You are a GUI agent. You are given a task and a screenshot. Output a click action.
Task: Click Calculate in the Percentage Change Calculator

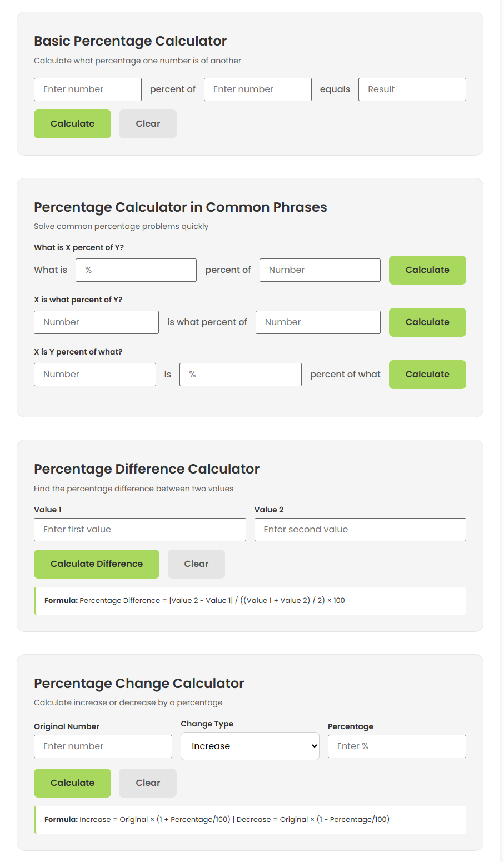click(72, 783)
